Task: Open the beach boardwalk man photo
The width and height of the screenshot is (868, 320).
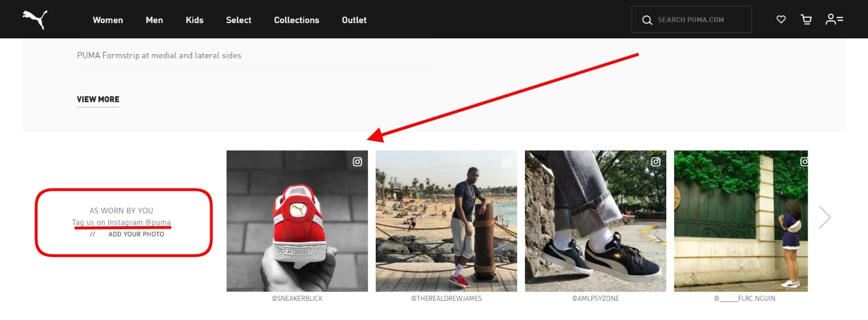Action: pos(446,221)
